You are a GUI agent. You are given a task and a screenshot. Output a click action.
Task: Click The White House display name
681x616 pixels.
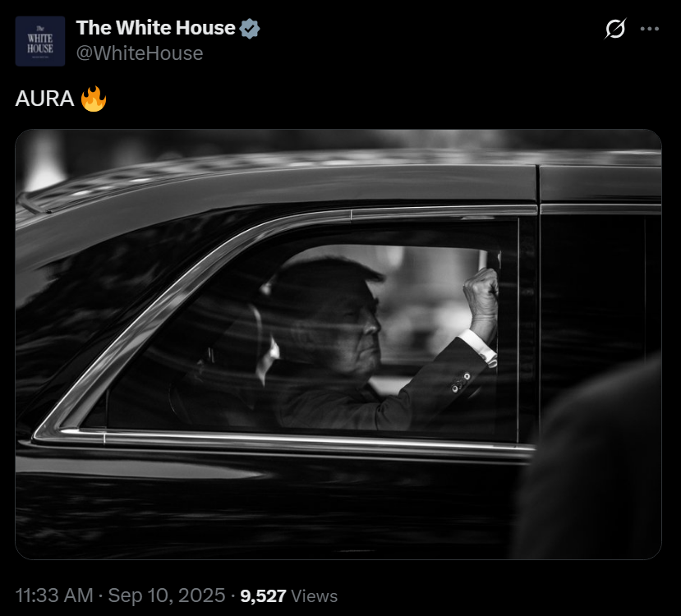click(x=156, y=28)
